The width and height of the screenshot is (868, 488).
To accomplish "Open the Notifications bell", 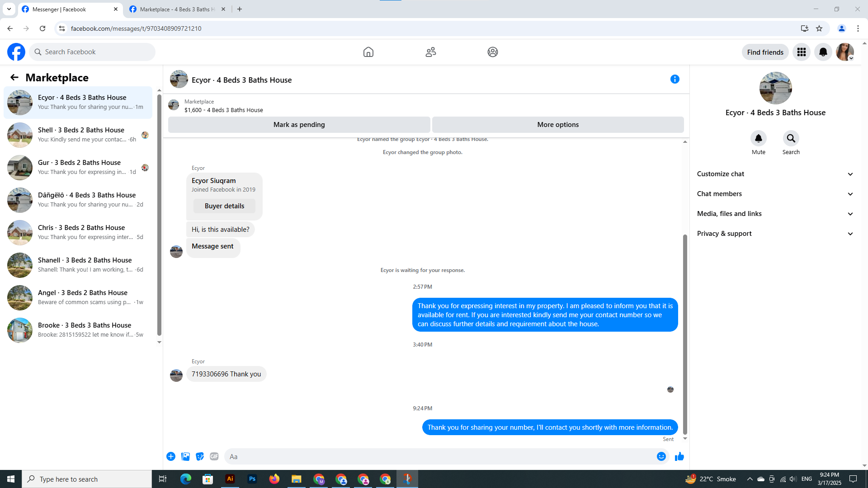I will [823, 52].
